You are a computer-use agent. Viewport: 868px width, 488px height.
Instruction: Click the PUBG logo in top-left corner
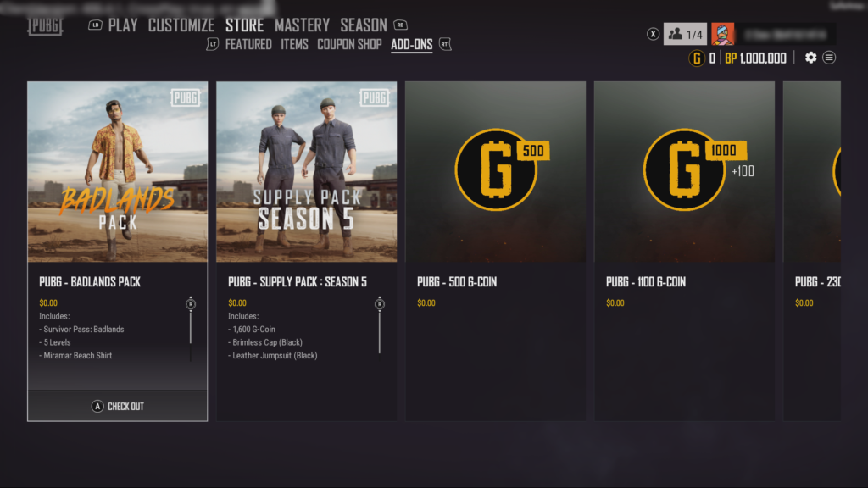coord(45,26)
